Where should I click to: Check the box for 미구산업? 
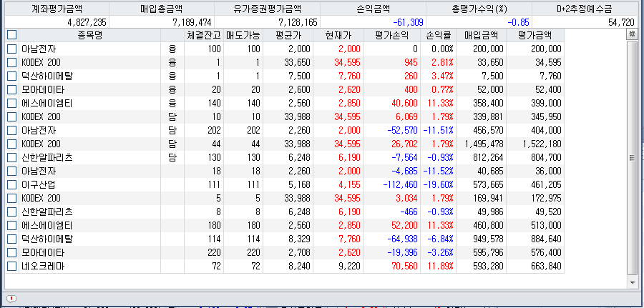(x=11, y=184)
